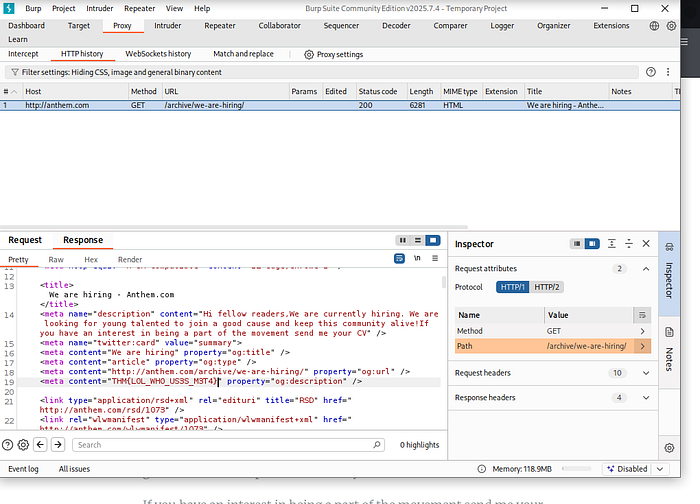Switch protocol to HTTP/1
The width and height of the screenshot is (700, 504).
(512, 287)
